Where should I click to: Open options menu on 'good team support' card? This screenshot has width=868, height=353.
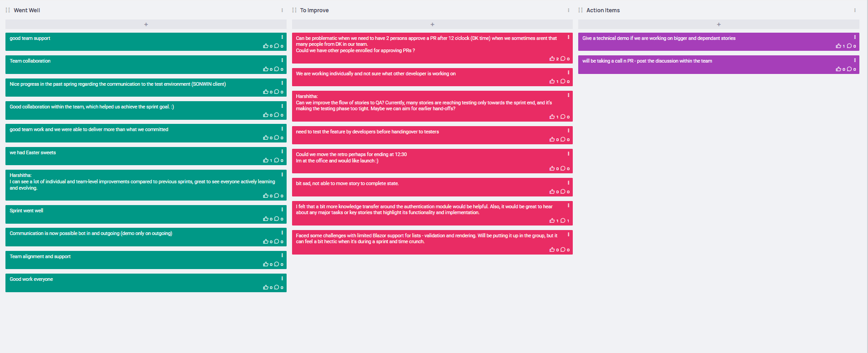282,37
